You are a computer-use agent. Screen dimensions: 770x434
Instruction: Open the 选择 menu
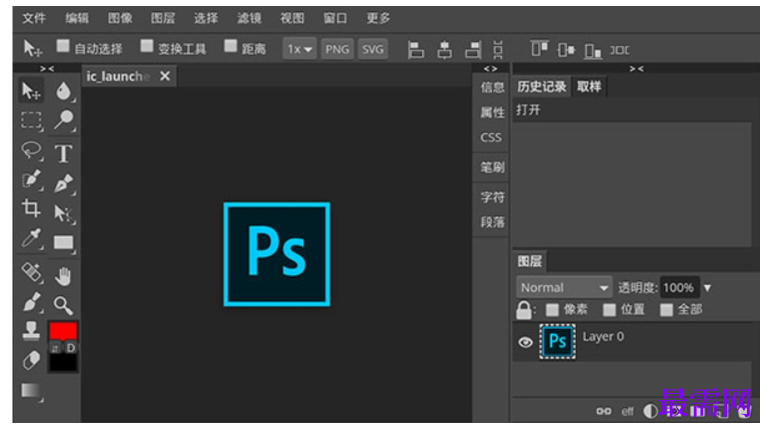click(206, 19)
